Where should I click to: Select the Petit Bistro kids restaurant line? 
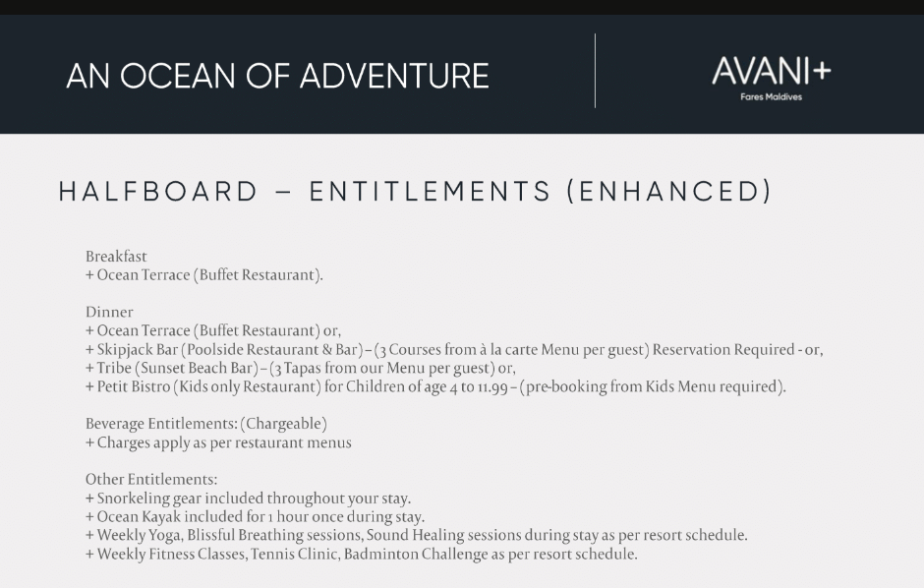pos(435,386)
